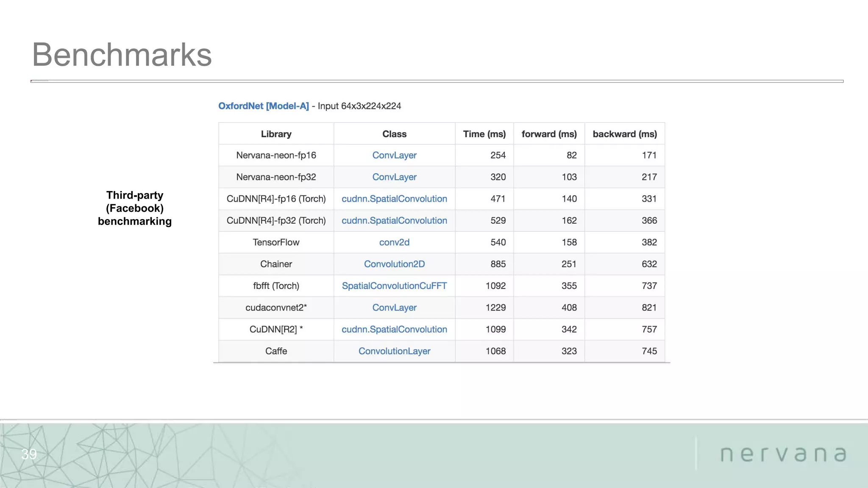Open the ConvolutionLayer link for Caffe

click(394, 351)
